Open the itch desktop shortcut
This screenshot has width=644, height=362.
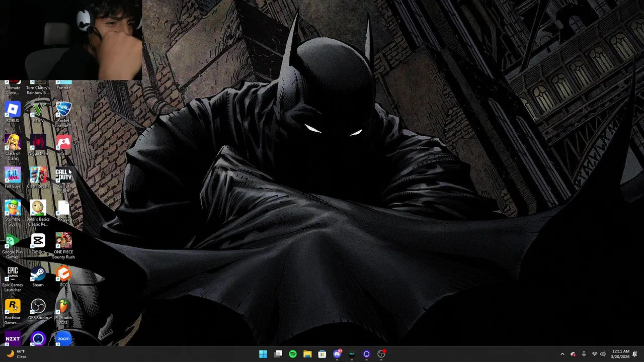63,145
